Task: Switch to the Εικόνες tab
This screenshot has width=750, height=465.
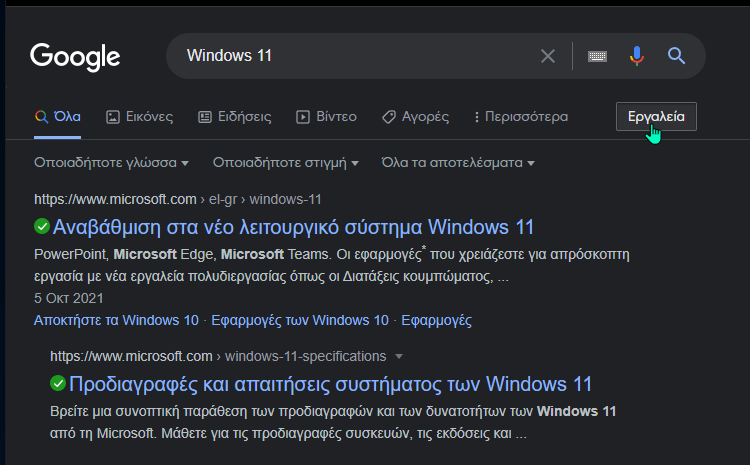Action: [139, 117]
